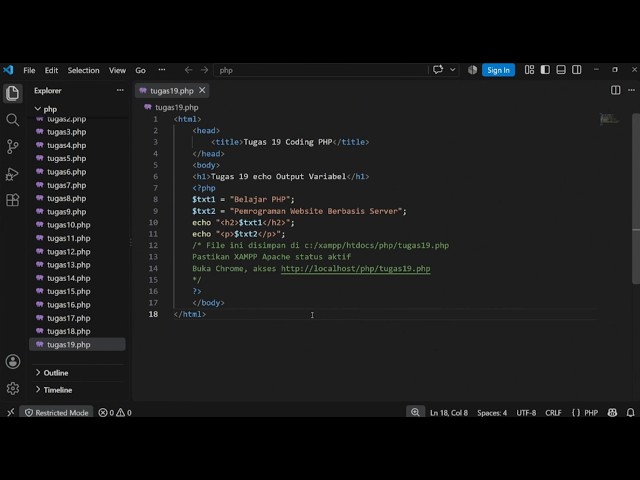
Task: Click Restricted Mode in the status bar
Action: pyautogui.click(x=57, y=413)
